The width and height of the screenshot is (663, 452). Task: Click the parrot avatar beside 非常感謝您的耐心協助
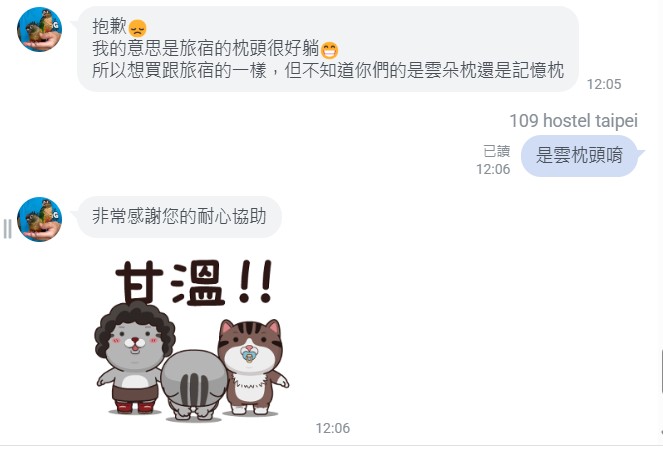pyautogui.click(x=39, y=219)
